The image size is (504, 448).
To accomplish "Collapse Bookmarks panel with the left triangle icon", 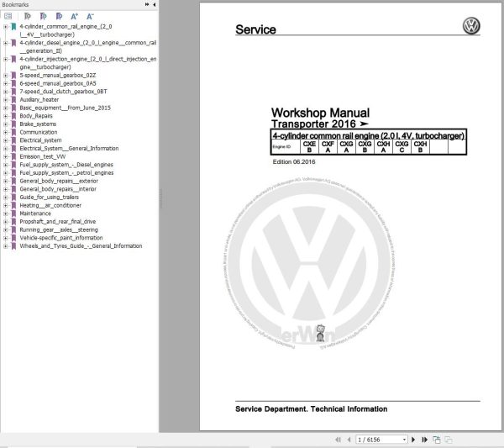I will tap(155, 4).
